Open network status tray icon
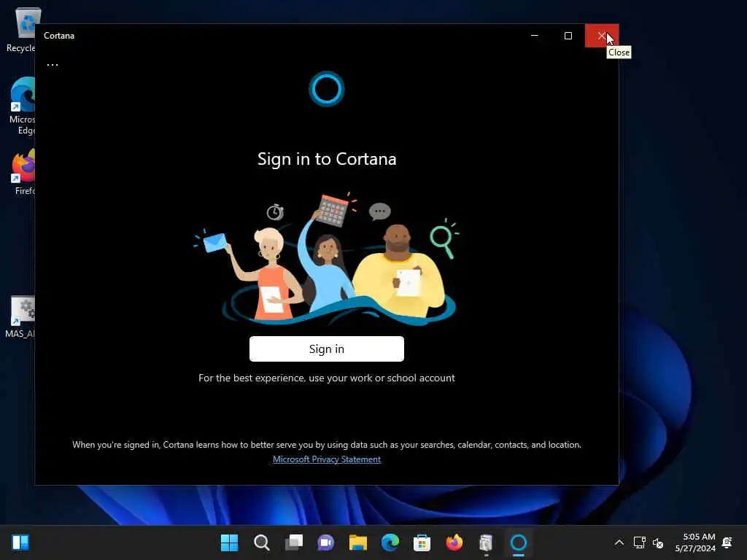This screenshot has height=560, width=747. tap(639, 542)
